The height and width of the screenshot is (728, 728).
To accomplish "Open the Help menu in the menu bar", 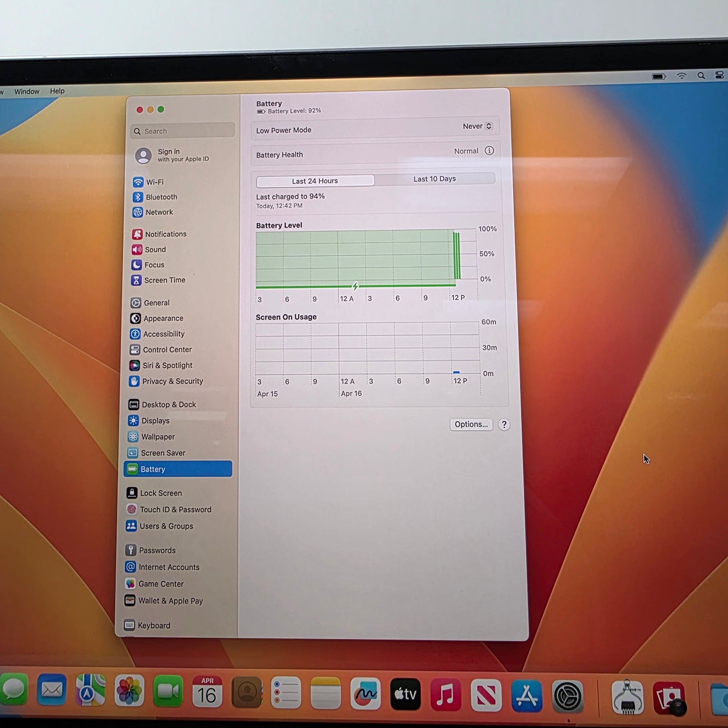I will click(57, 91).
